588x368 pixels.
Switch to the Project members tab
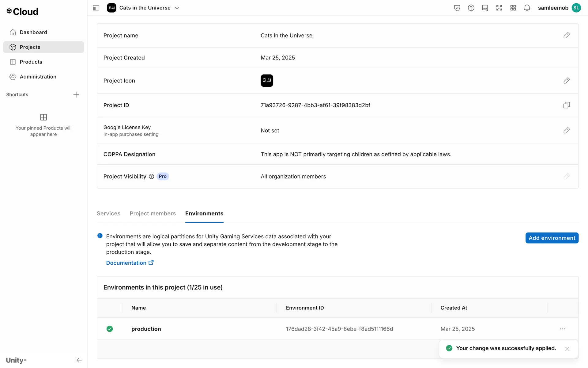153,213
